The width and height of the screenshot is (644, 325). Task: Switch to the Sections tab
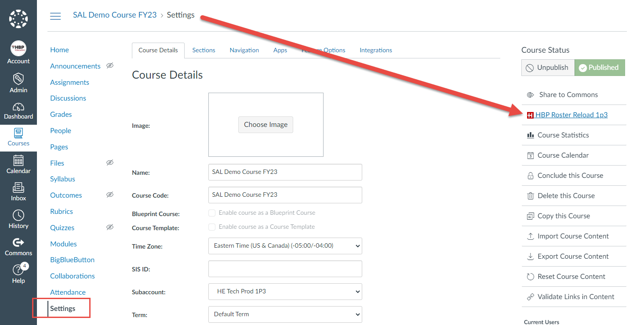(204, 50)
